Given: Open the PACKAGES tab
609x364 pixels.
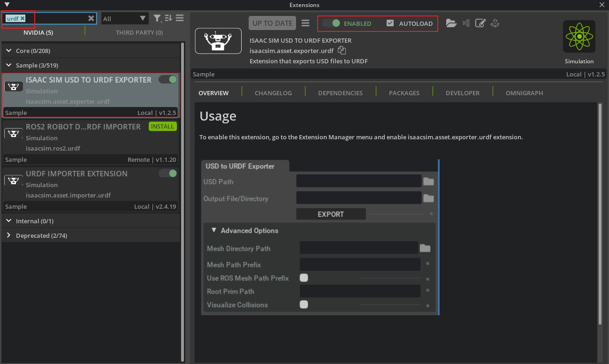Looking at the screenshot, I should 404,93.
